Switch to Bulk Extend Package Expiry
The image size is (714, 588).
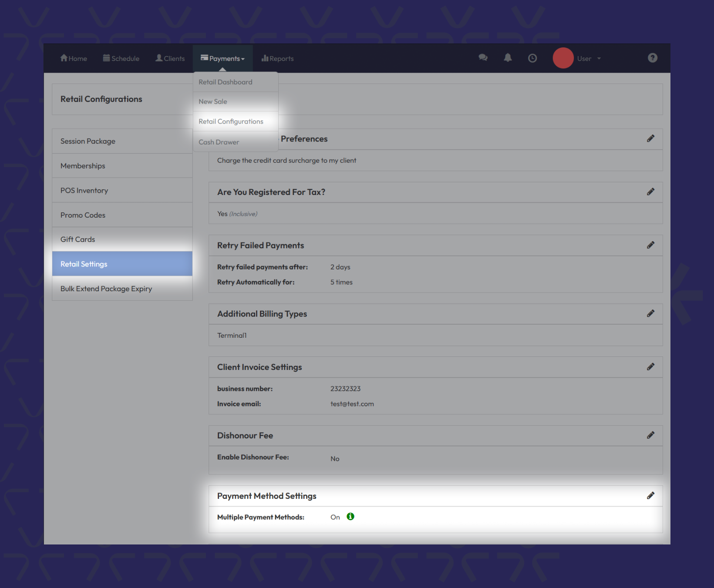pos(106,289)
